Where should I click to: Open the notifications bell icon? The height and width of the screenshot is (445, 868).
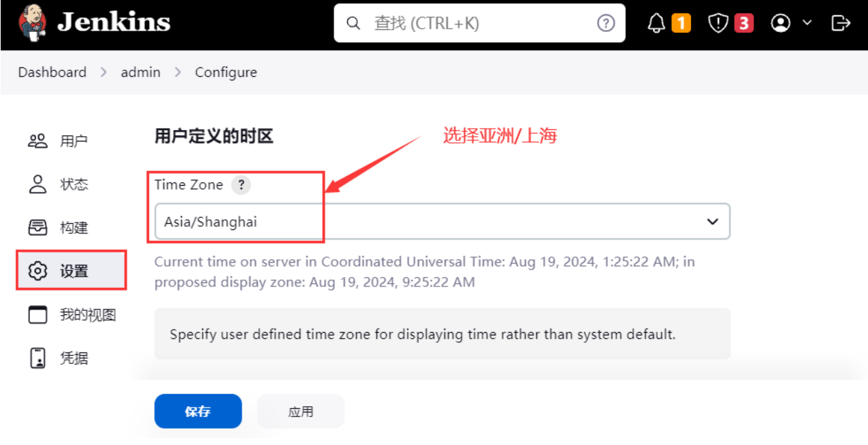(656, 23)
